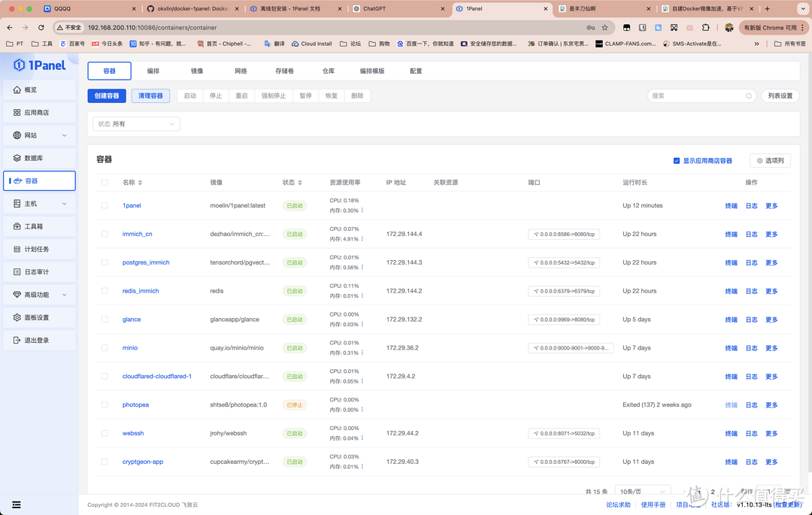This screenshot has height=515, width=812.
Task: Uncheck 显示应用商店容器 checkbox
Action: tap(677, 161)
